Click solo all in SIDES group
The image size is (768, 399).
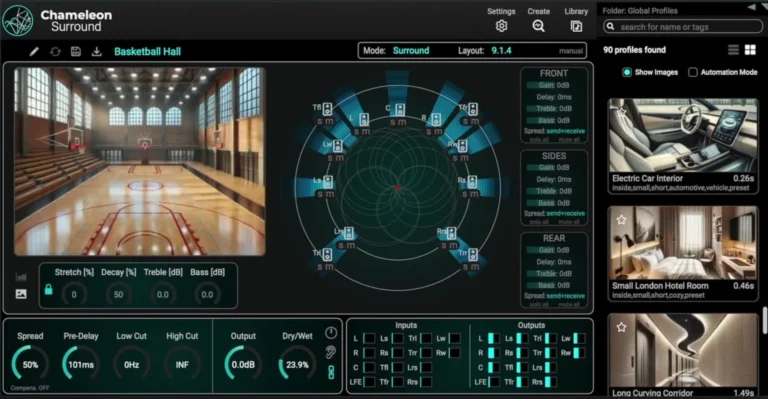539,222
